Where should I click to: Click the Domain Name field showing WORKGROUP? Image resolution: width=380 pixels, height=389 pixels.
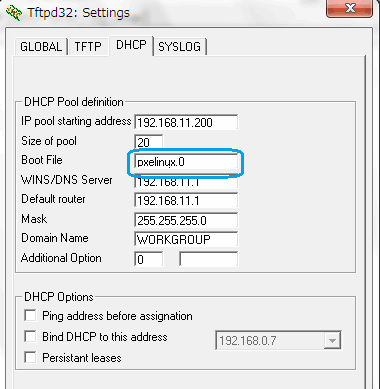tap(186, 239)
